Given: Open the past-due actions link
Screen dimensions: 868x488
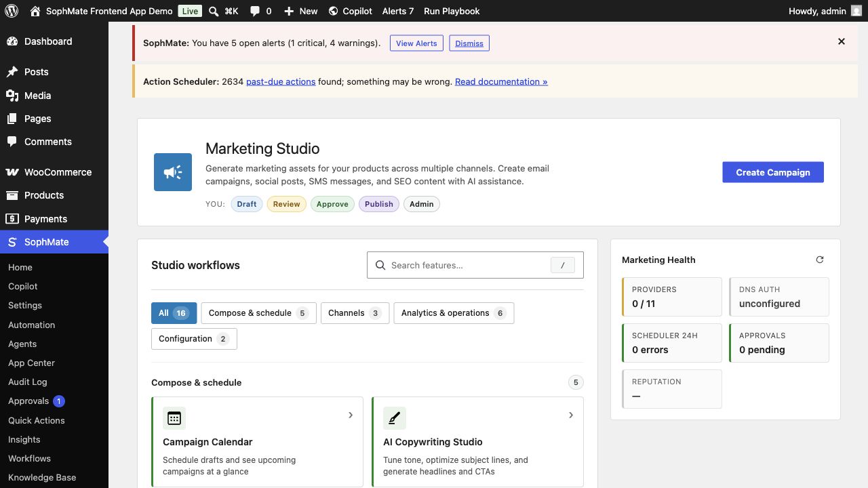Looking at the screenshot, I should (x=281, y=81).
